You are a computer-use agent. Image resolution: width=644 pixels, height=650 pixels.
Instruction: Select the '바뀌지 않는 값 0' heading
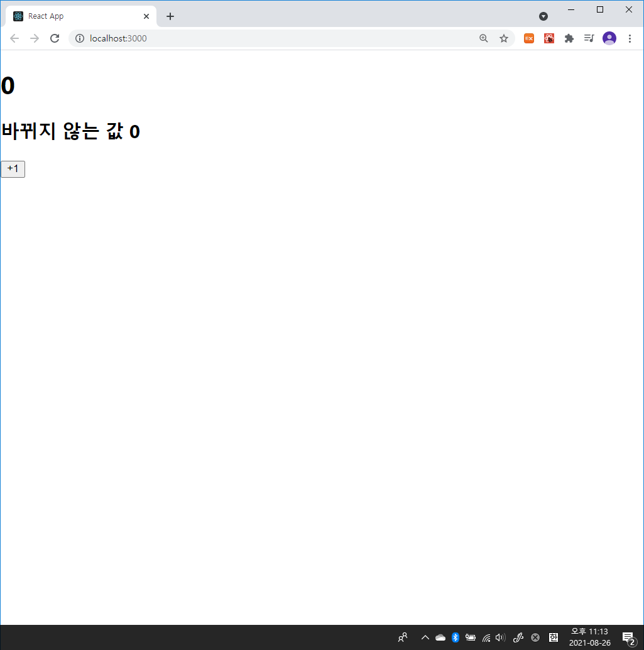pos(71,131)
